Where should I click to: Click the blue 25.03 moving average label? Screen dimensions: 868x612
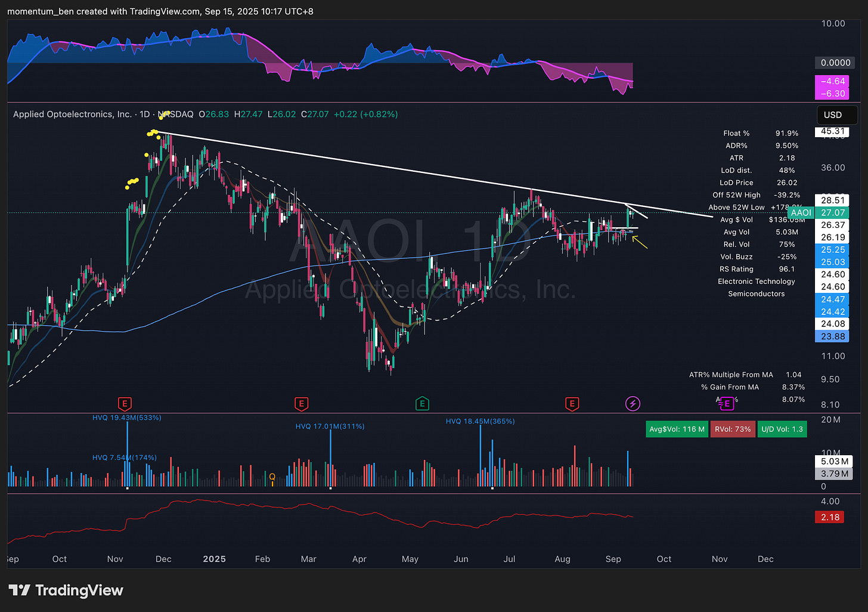833,262
